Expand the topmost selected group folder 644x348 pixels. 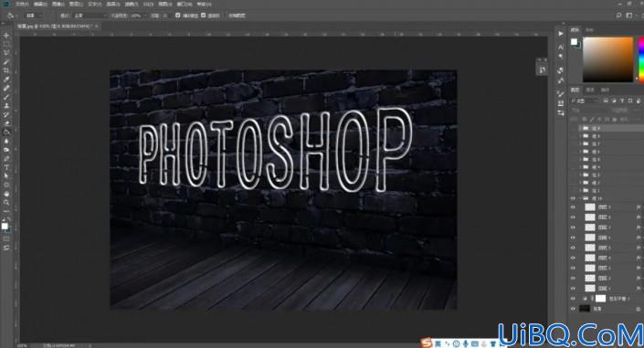point(580,129)
